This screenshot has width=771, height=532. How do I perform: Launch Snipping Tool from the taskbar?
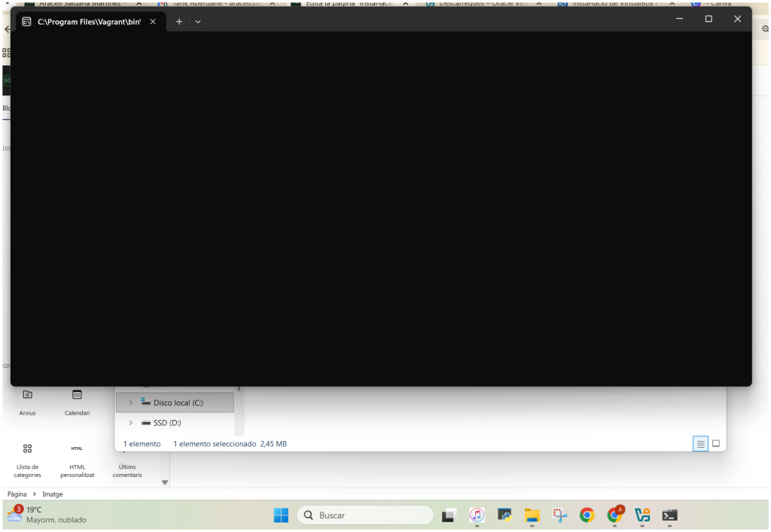(559, 515)
